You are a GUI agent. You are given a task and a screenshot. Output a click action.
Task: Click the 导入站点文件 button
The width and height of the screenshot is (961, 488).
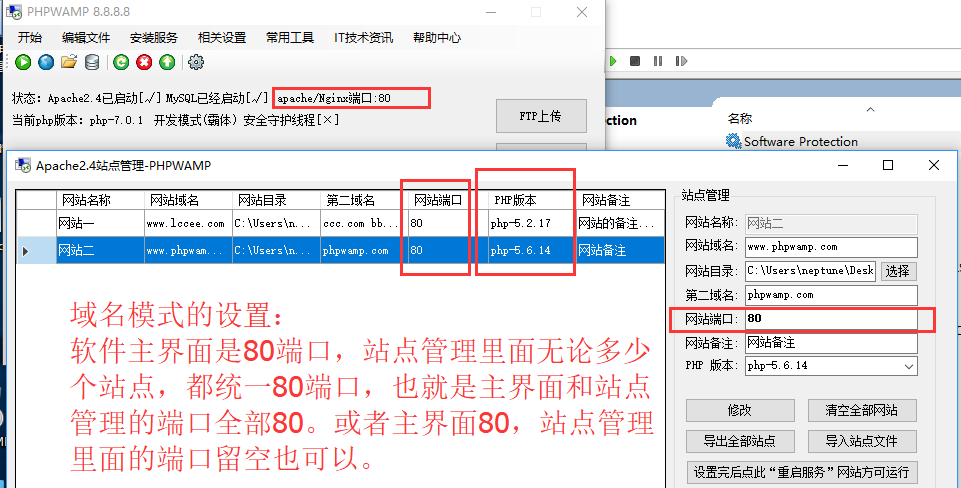[862, 441]
